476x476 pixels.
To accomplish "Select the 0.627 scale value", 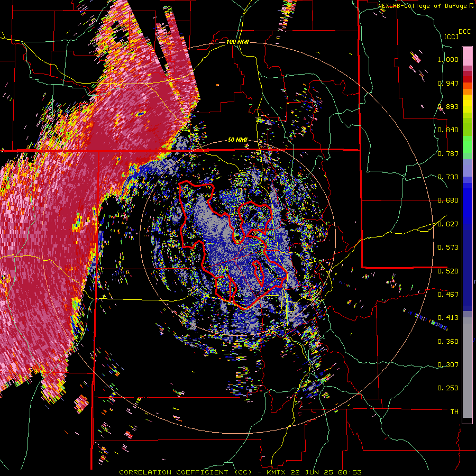I will point(448,224).
